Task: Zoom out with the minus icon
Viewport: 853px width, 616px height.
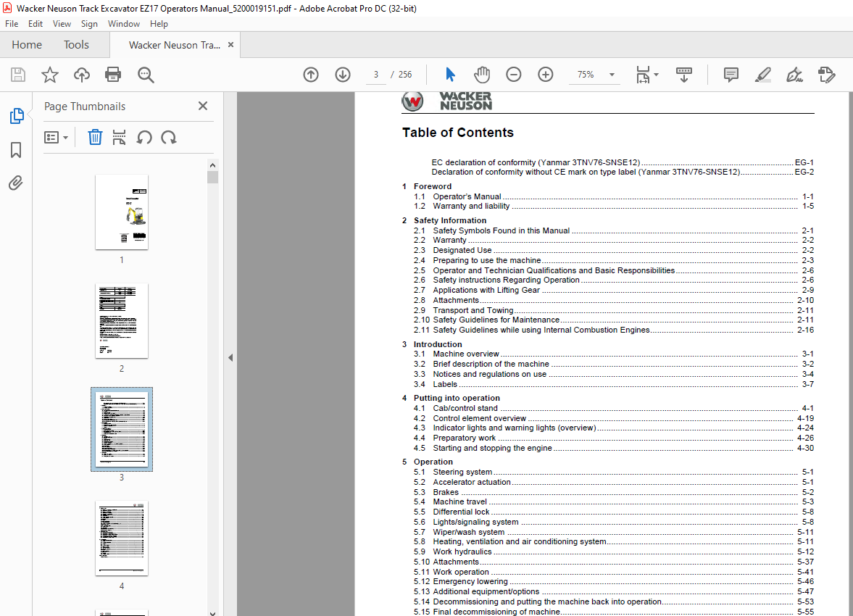Action: pyautogui.click(x=514, y=75)
